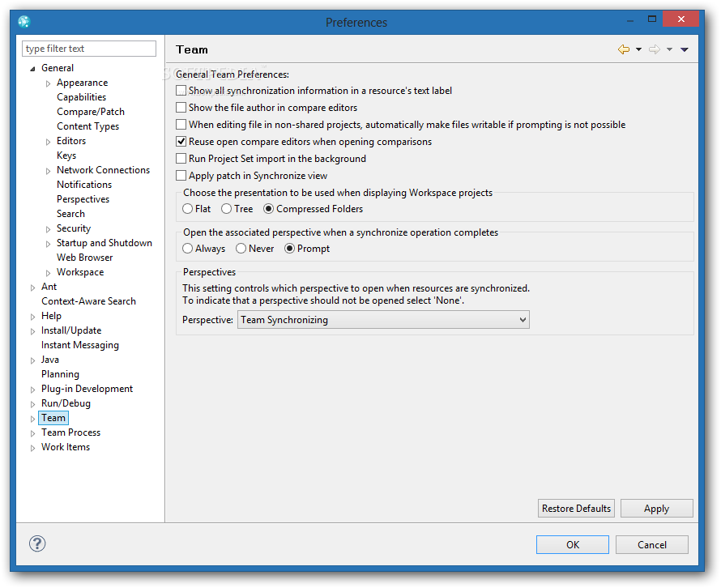Expand the Workspace tree node
Viewport: 721px width, 588px height.
pyautogui.click(x=49, y=273)
